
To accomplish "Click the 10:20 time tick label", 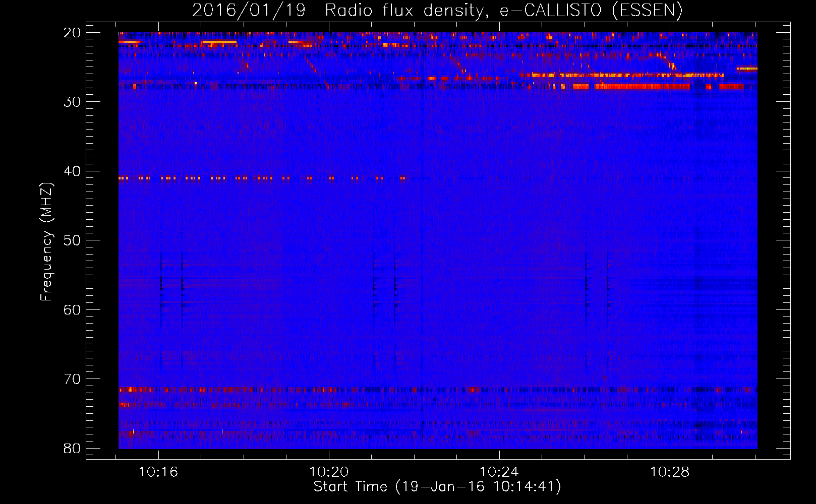I will click(329, 472).
